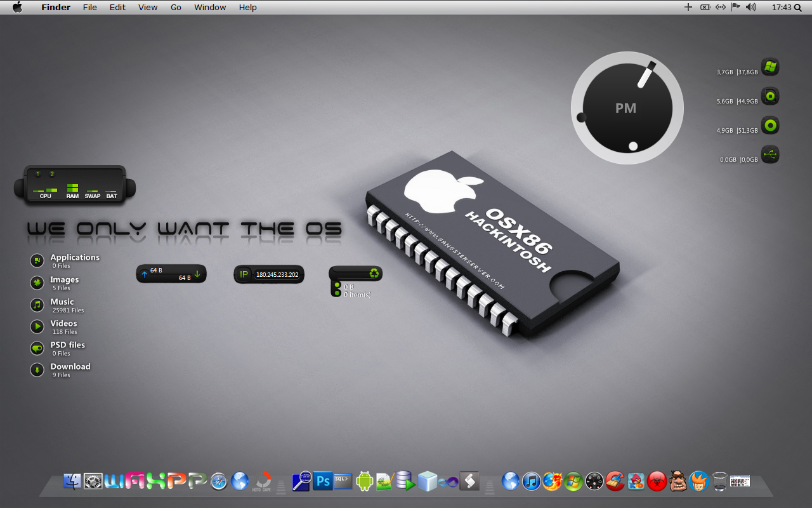The width and height of the screenshot is (812, 508).
Task: Open the Images folder shortcut
Action: pyautogui.click(x=55, y=283)
